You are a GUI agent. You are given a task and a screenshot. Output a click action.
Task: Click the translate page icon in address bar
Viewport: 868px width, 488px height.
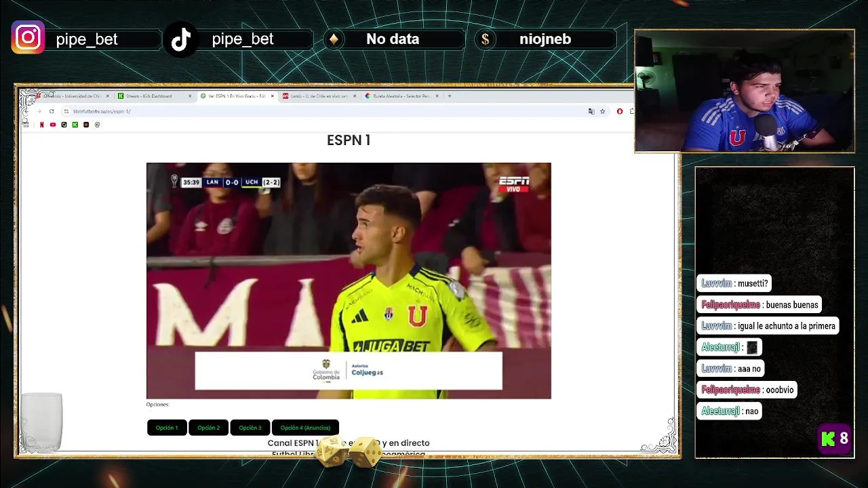point(591,111)
